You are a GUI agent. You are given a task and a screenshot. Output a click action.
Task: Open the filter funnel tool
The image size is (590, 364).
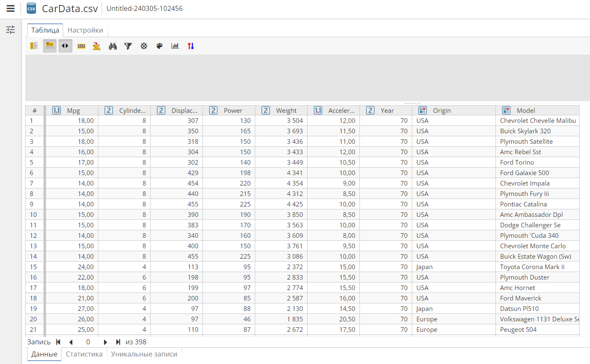pos(128,46)
